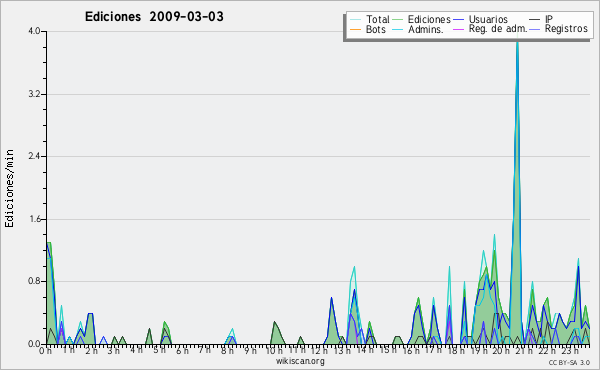Click the '2 h' x-axis label
Viewport: 600px width, 370px height.
[91, 351]
